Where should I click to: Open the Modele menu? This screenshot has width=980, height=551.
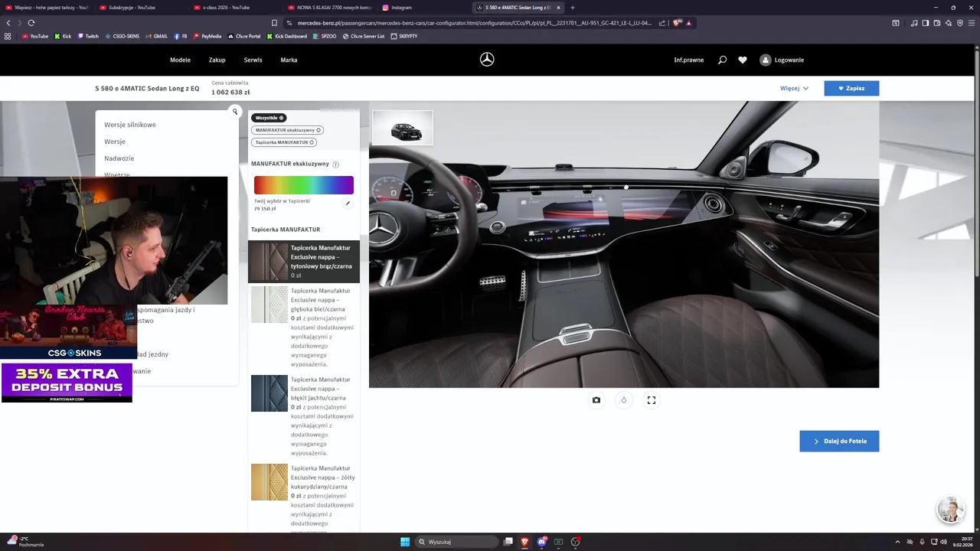point(180,60)
